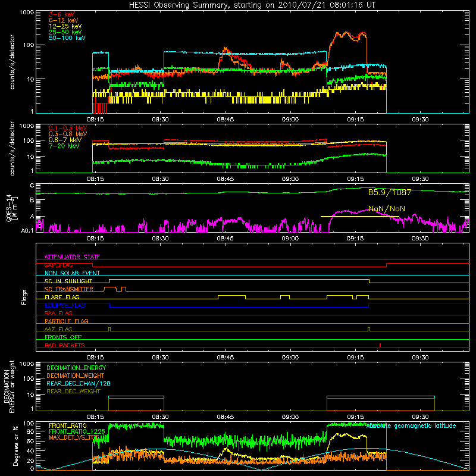Select the cyan '50-100 keV' legend label
Screen dimensions: 476x476
point(67,38)
